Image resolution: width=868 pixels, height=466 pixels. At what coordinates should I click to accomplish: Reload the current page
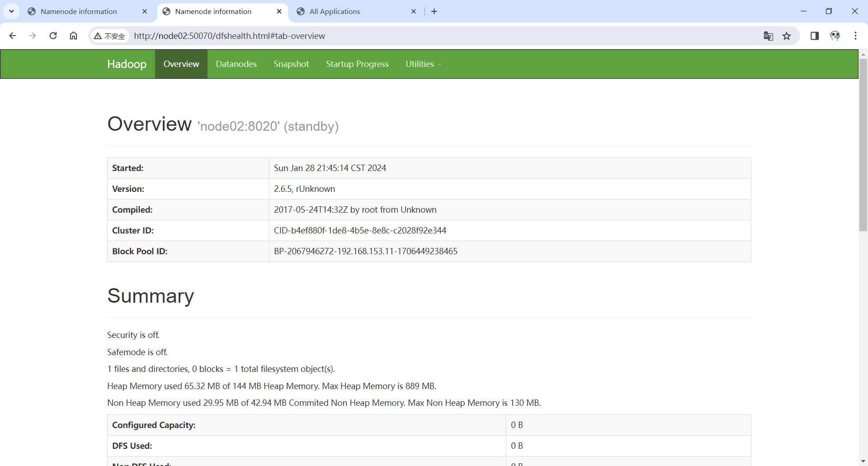pos(53,36)
